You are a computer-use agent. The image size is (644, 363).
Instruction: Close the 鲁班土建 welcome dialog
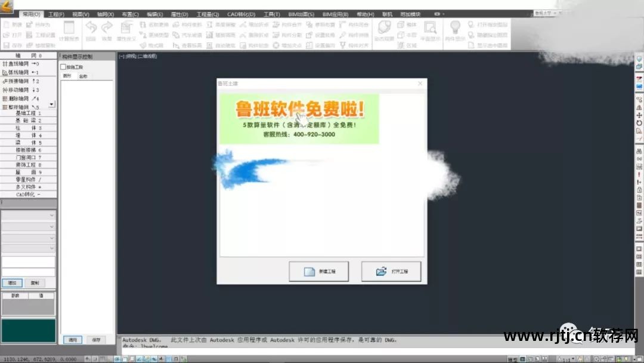420,84
